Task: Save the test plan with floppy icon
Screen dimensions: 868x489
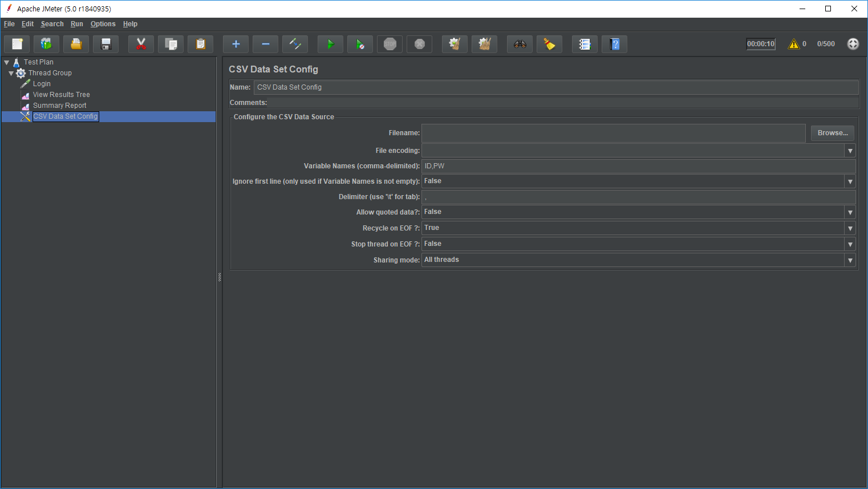Action: click(x=106, y=44)
